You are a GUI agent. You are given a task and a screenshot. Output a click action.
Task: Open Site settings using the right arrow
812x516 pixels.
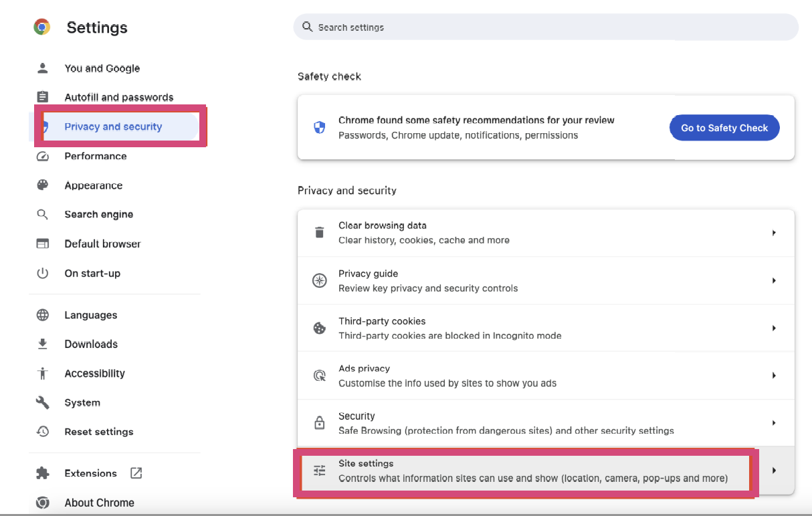(x=774, y=470)
